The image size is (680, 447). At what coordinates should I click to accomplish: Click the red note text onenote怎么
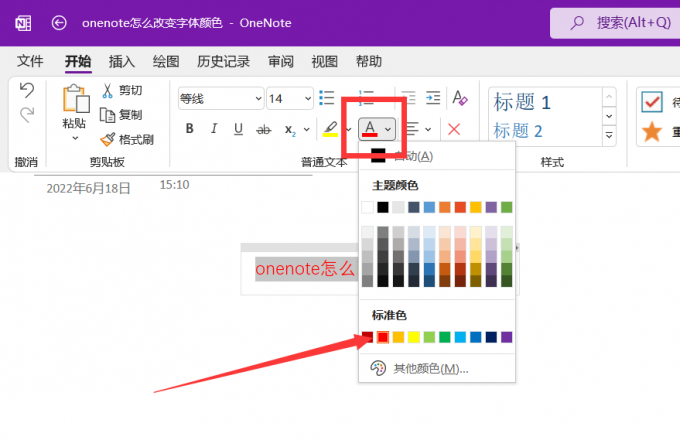point(305,269)
